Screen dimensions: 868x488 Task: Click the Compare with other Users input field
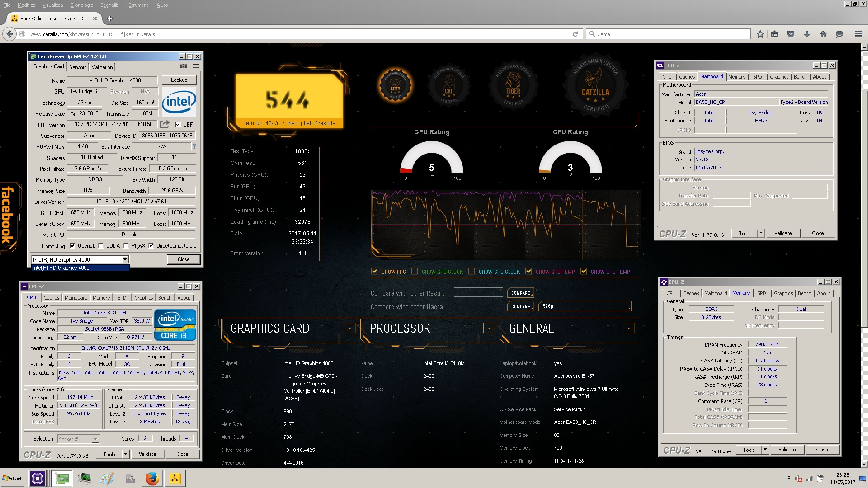(x=478, y=306)
